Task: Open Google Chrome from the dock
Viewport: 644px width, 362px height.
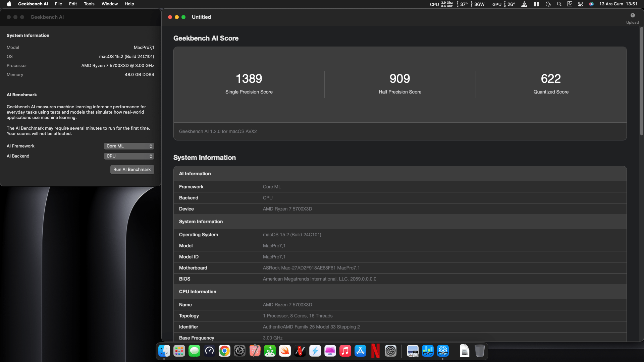Action: [x=224, y=351]
